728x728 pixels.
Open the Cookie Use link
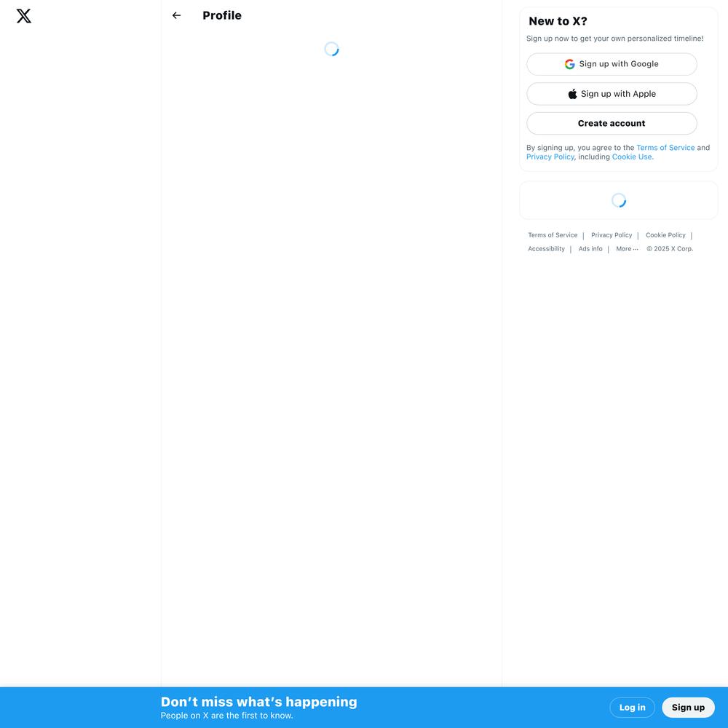point(633,157)
